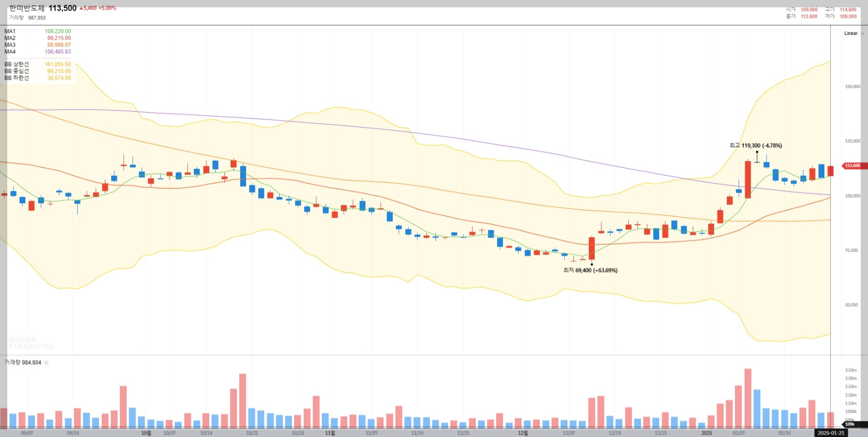The image size is (868, 437).
Task: Click the 10월 month marker on time axis
Action: [146, 433]
